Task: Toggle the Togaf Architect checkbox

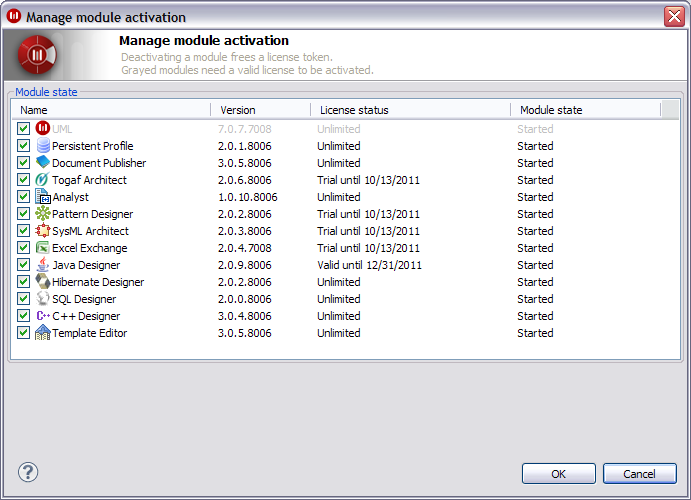Action: (23, 179)
